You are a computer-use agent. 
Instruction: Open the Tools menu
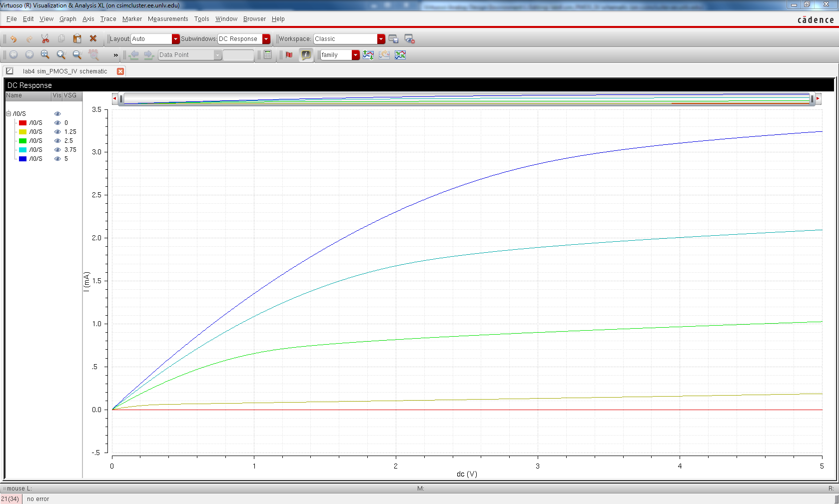tap(202, 19)
